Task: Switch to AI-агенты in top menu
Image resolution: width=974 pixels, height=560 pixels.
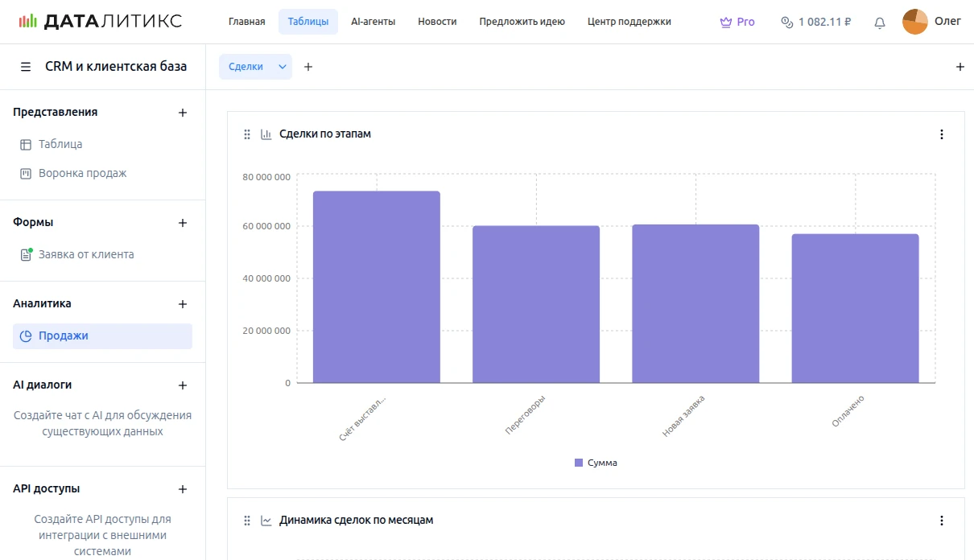Action: coord(373,22)
